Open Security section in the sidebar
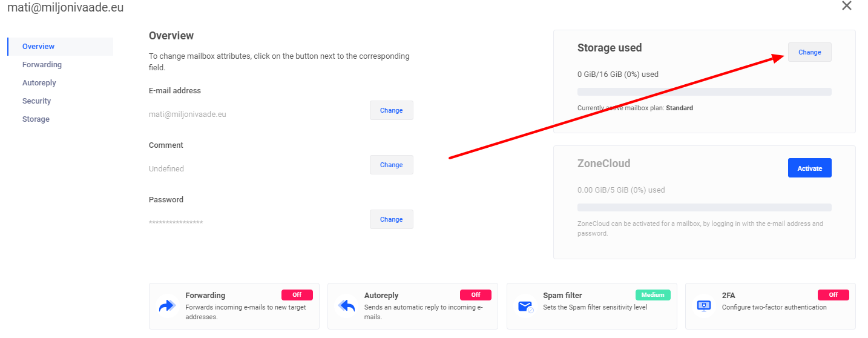Viewport: 868px width, 338px height. tap(36, 101)
